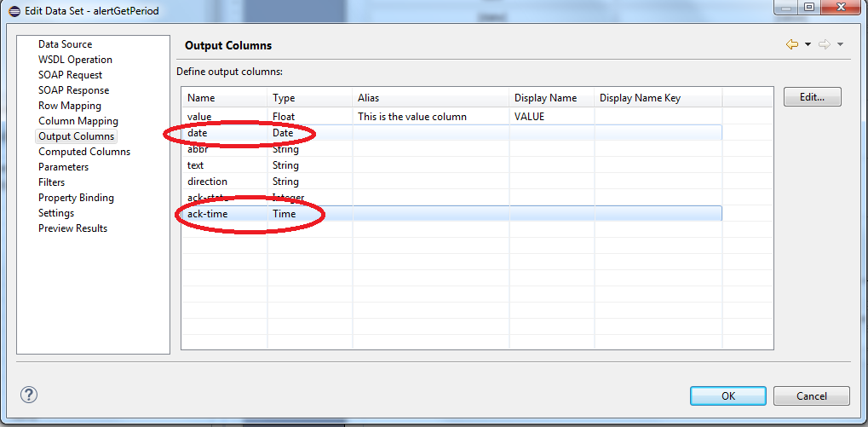Click the grey forward navigation arrow
The image size is (868, 427).
(x=824, y=44)
